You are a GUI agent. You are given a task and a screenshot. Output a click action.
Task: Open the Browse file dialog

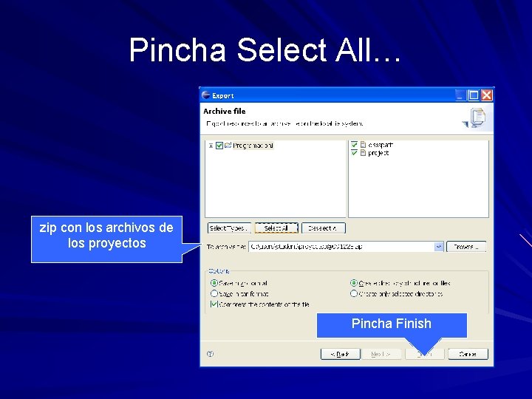tap(466, 247)
